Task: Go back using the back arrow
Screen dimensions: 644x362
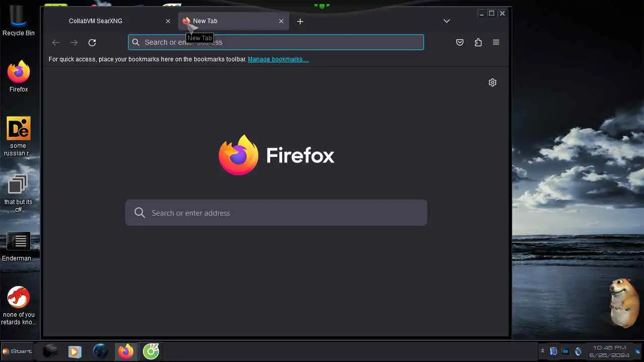Action: pyautogui.click(x=56, y=43)
